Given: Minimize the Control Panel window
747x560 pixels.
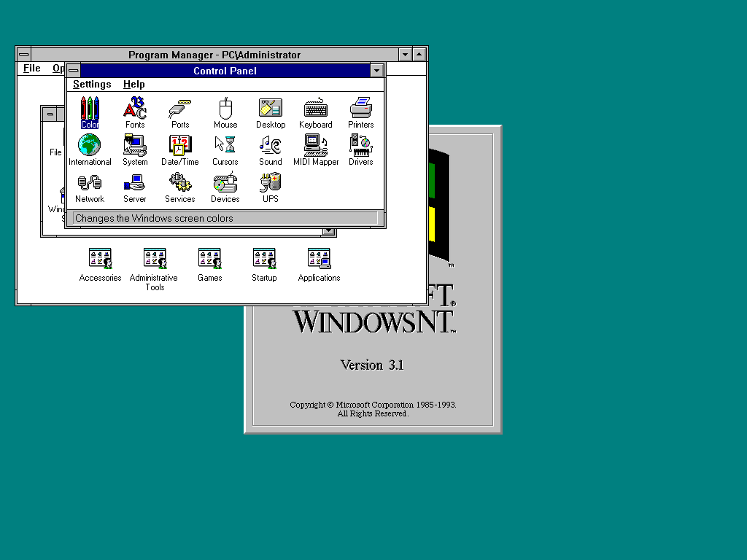Looking at the screenshot, I should click(377, 71).
